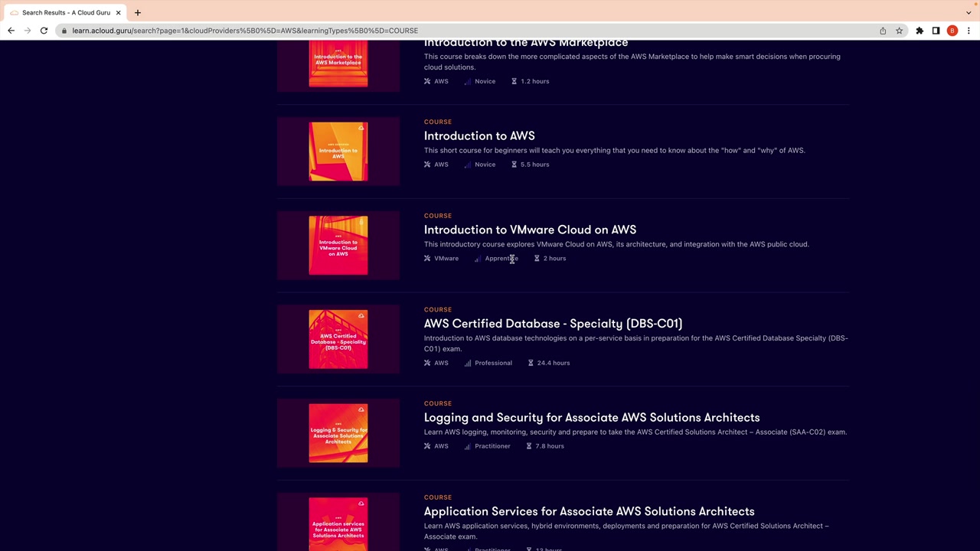Reload the current page
The height and width of the screenshot is (551, 980).
point(44,31)
